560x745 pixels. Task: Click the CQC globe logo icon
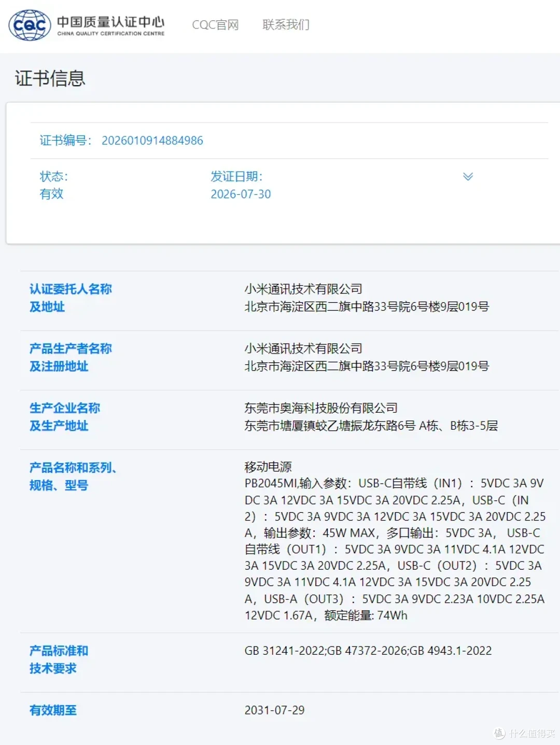(x=30, y=25)
